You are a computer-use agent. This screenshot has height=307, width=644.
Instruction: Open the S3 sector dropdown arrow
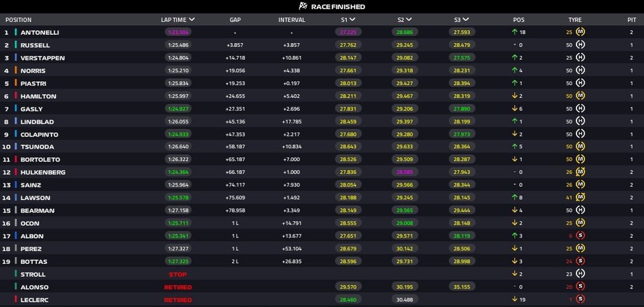(x=466, y=19)
